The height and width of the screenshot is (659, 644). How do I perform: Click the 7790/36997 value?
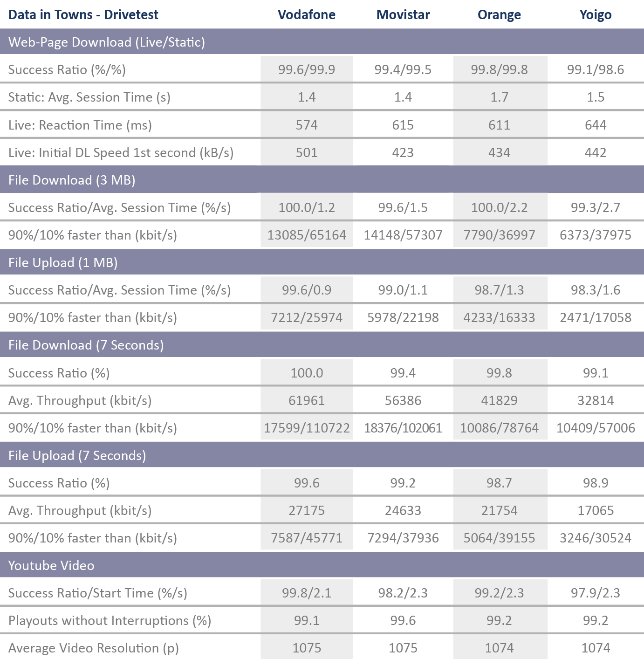click(499, 235)
